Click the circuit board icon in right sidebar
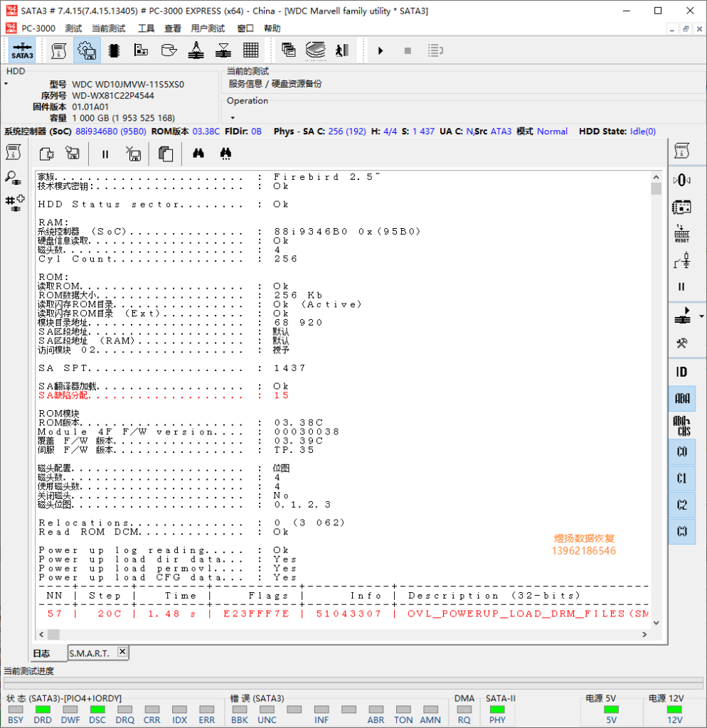 681,207
